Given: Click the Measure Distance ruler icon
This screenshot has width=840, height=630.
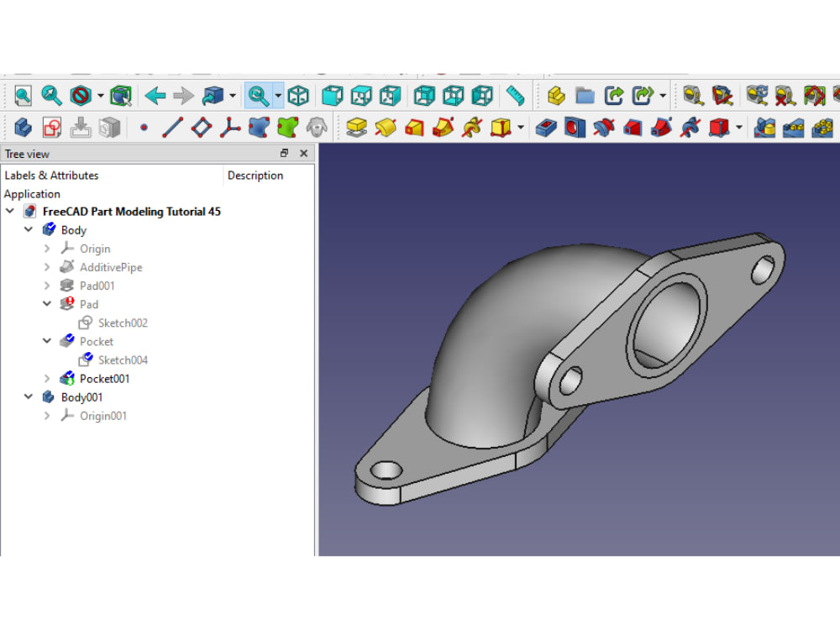Looking at the screenshot, I should pyautogui.click(x=516, y=96).
